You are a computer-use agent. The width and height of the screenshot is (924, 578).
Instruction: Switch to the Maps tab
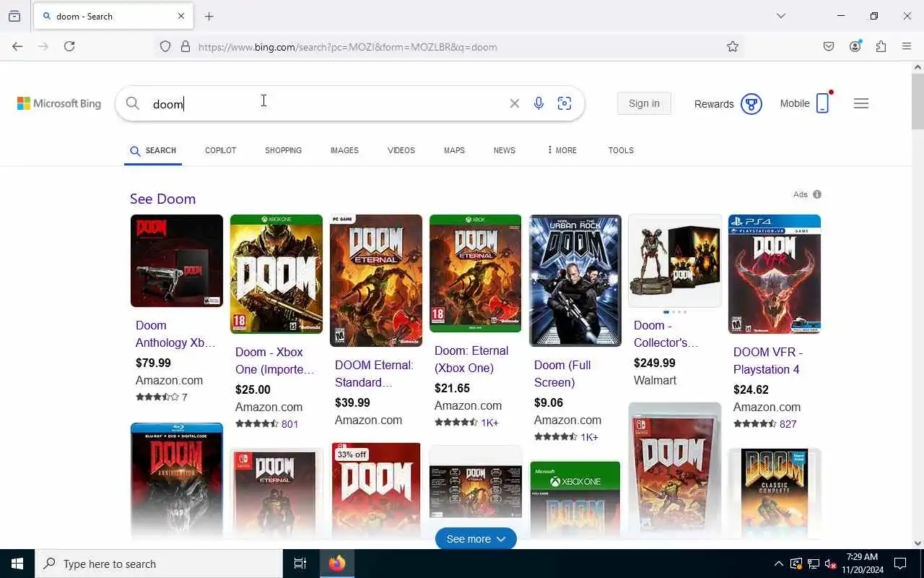pyautogui.click(x=454, y=150)
